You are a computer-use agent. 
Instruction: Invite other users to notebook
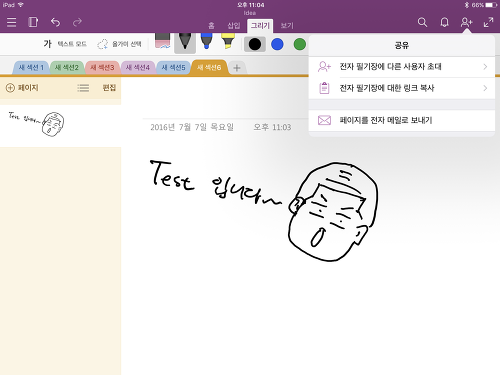pos(402,67)
